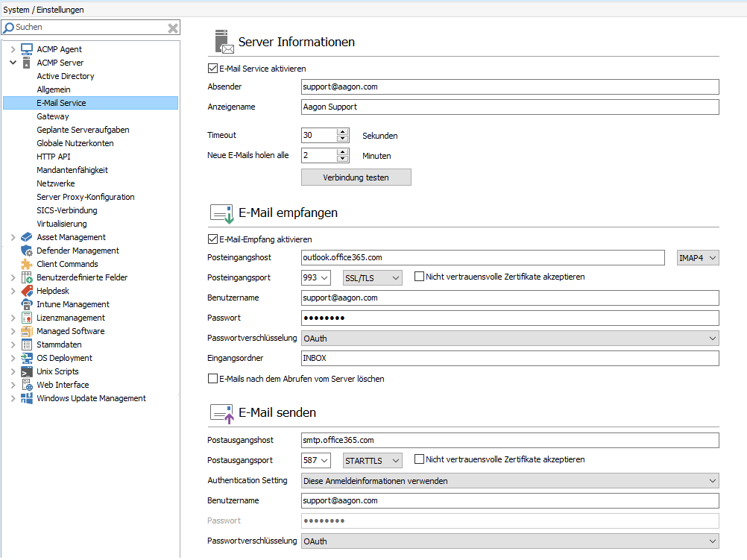Viewport: 747px width, 560px height.
Task: Clear search with the X icon
Action: (x=172, y=28)
